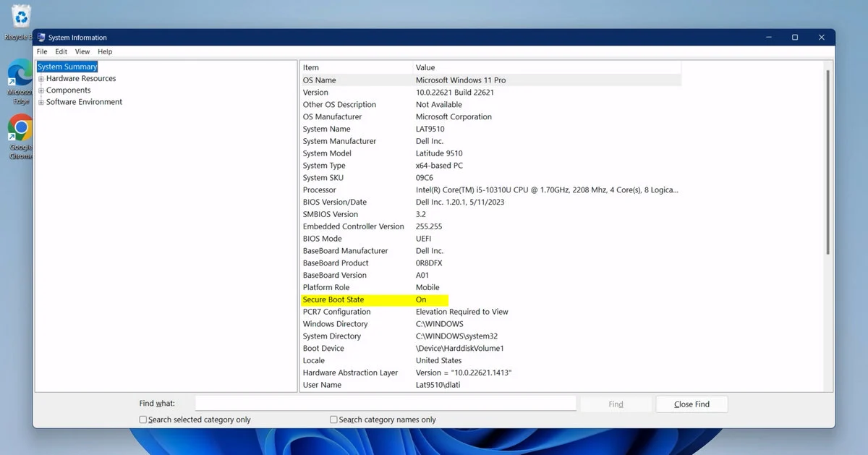Select the System Model row
Image resolution: width=868 pixels, height=455 pixels.
click(x=490, y=153)
